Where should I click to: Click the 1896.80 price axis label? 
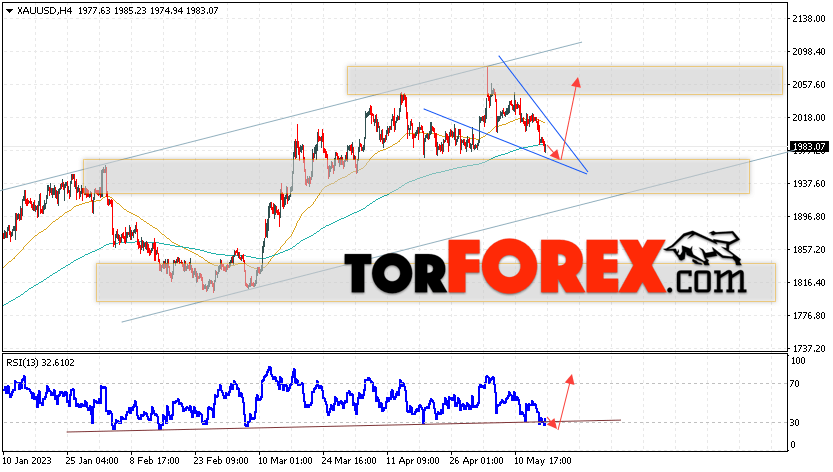point(809,216)
